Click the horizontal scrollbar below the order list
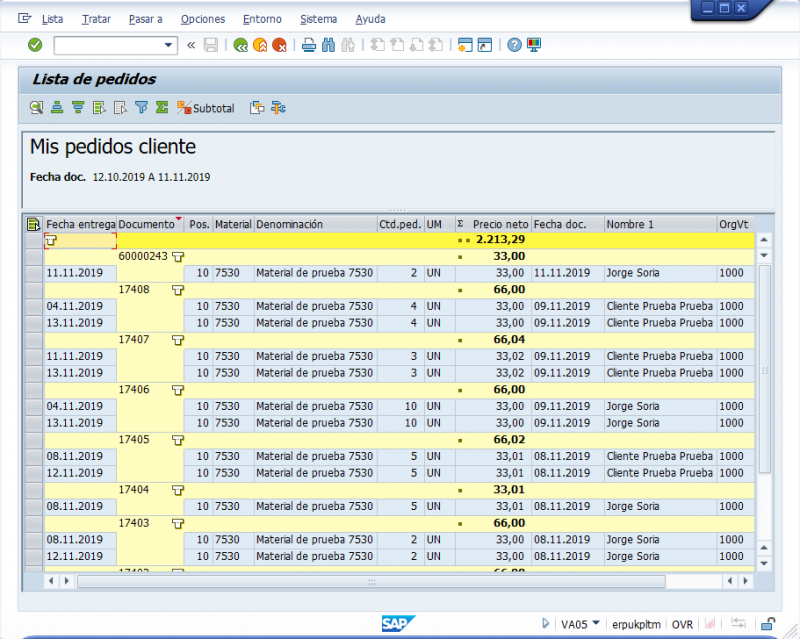The image size is (800, 639). pyautogui.click(x=370, y=580)
